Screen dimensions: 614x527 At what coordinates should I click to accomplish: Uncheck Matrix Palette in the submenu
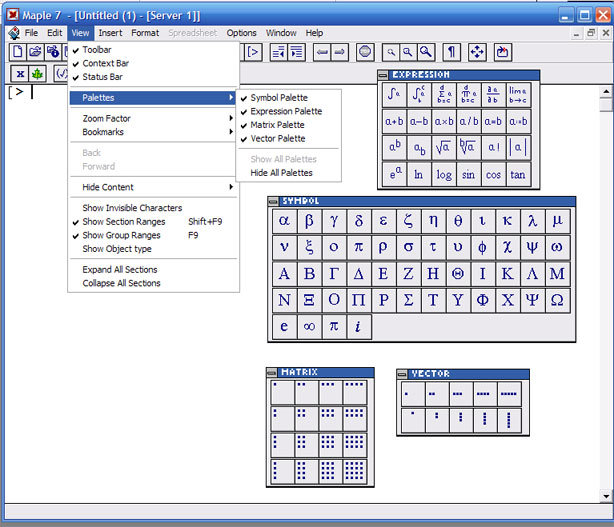289,125
